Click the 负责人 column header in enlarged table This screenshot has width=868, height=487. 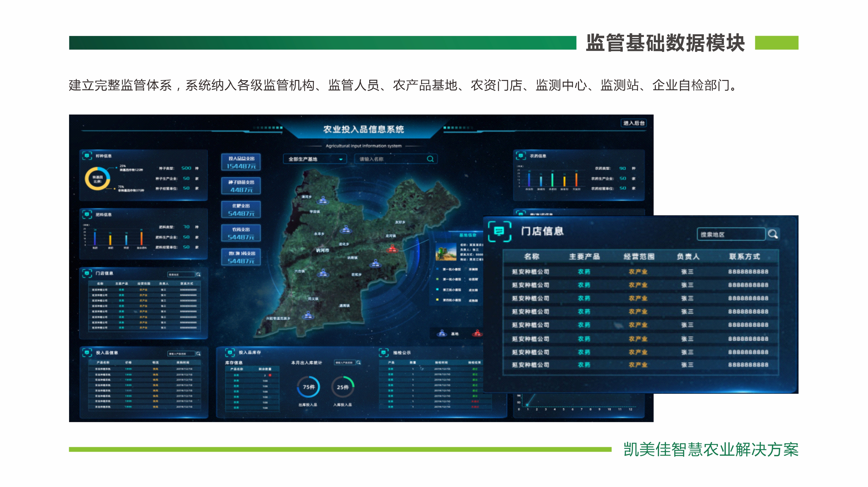(x=688, y=257)
